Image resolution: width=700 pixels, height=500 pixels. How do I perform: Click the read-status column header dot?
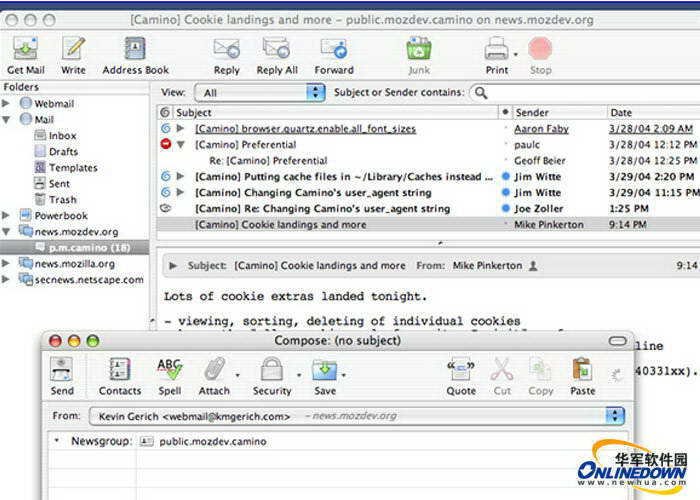click(x=505, y=112)
